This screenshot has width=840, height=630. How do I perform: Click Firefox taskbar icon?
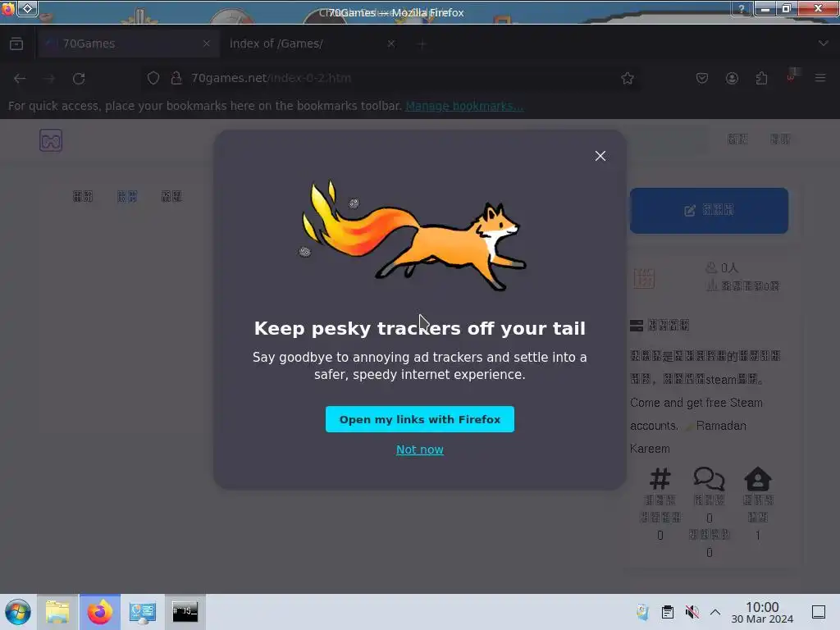100,612
